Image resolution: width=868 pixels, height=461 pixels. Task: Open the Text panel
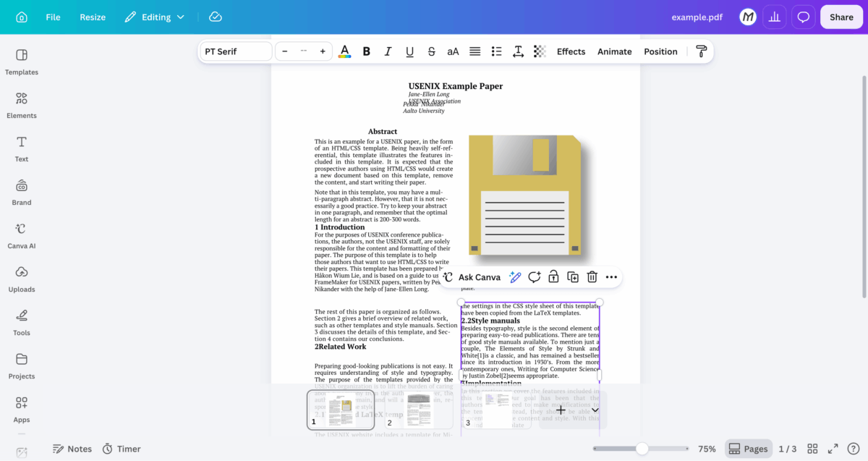[22, 148]
